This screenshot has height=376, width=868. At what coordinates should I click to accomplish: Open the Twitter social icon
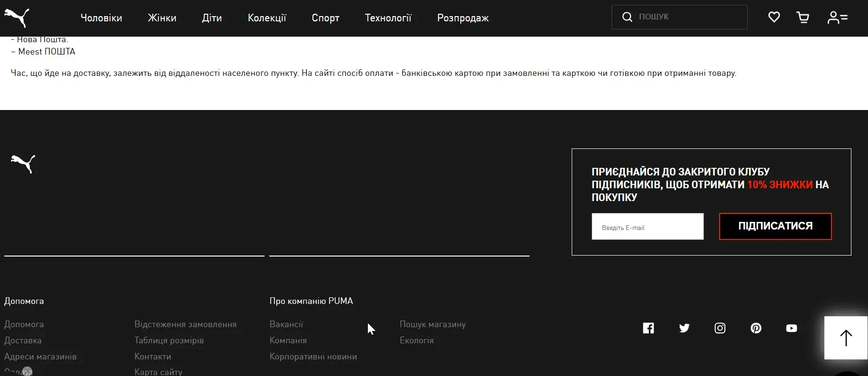(684, 328)
